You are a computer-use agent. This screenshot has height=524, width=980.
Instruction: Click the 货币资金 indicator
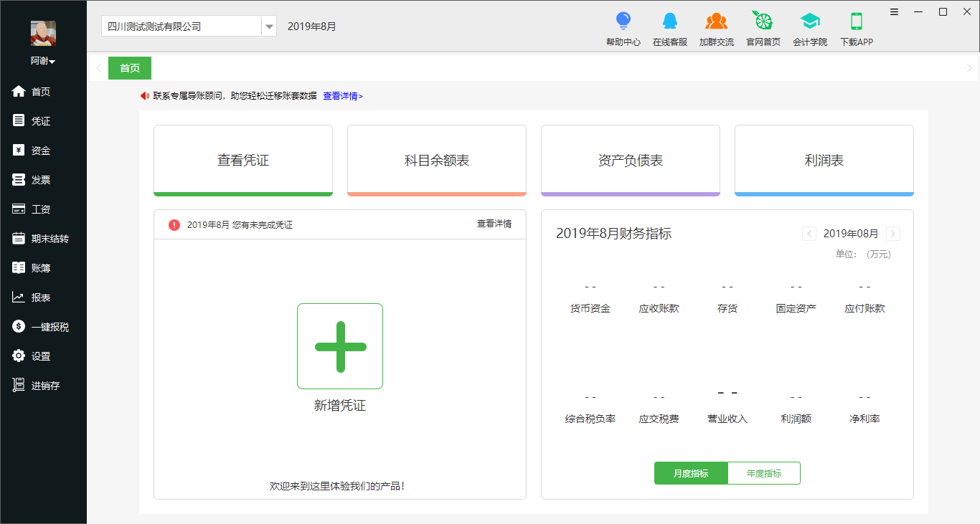(590, 308)
